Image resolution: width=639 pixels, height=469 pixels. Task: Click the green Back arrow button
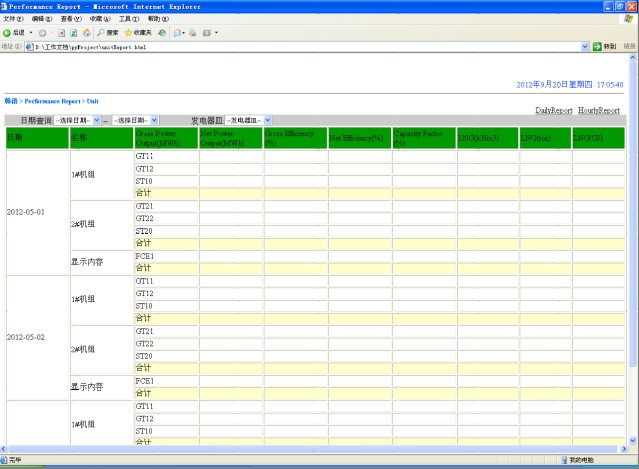point(7,33)
